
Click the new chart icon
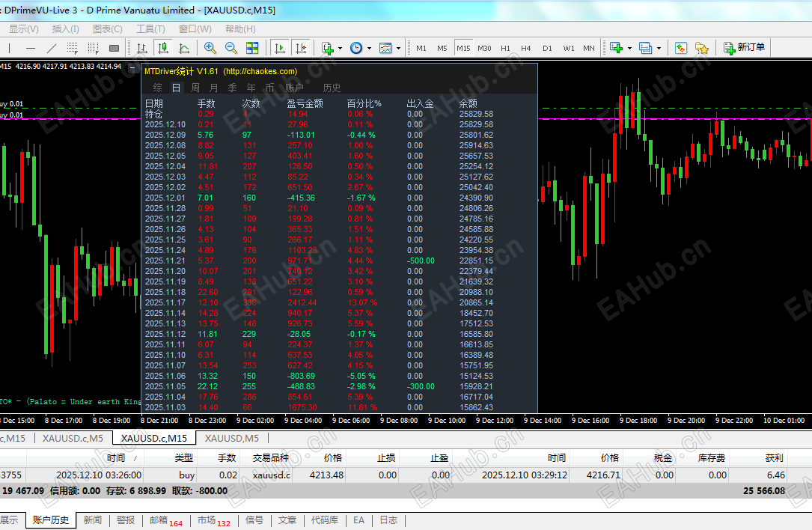tap(616, 48)
